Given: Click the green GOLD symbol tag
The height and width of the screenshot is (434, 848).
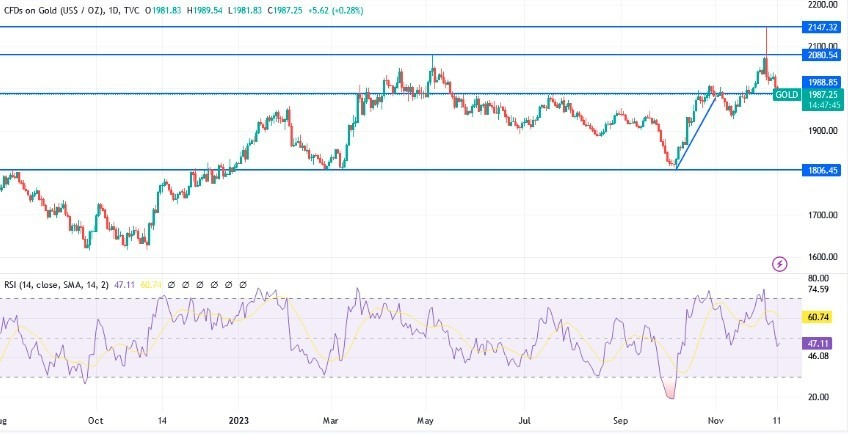Looking at the screenshot, I should pyautogui.click(x=786, y=95).
